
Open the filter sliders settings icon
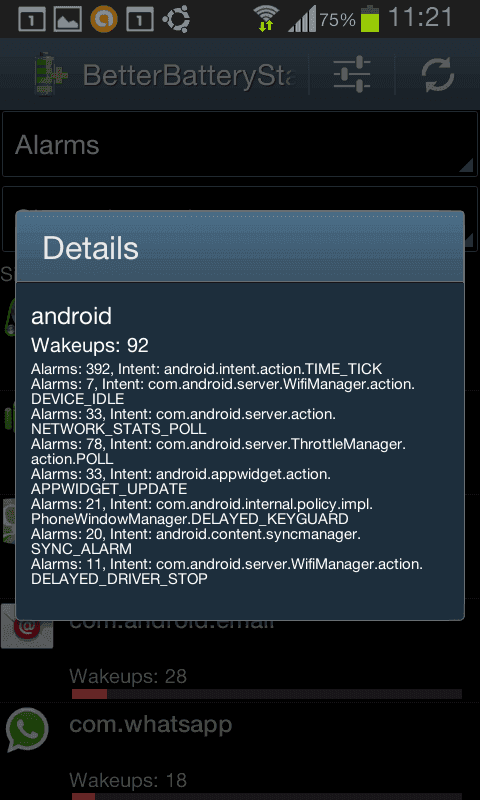point(352,75)
